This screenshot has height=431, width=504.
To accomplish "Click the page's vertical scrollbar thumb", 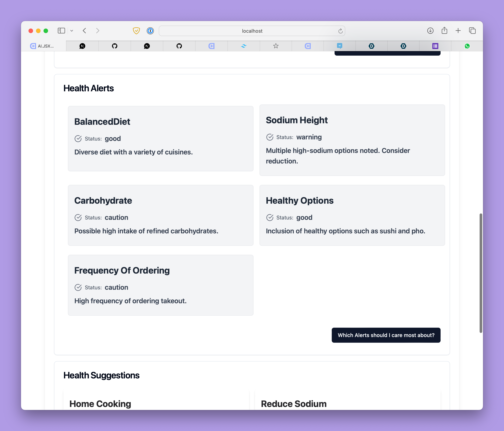I will coord(481,273).
